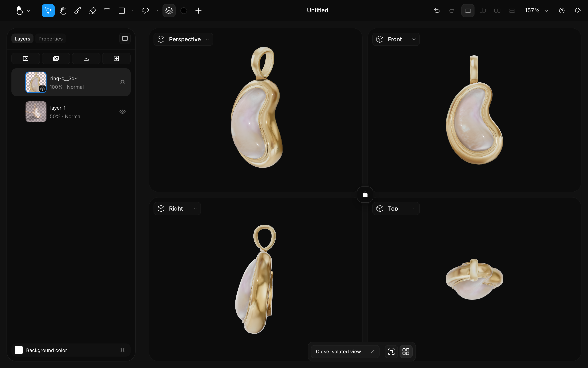Undo the last action
Screen dimensions: 588x368
pyautogui.click(x=437, y=10)
